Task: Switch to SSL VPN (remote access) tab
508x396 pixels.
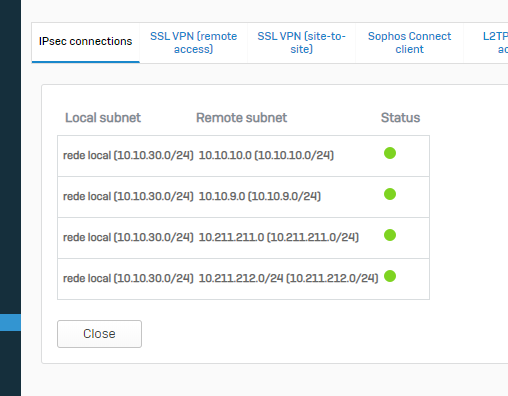Action: [193, 42]
